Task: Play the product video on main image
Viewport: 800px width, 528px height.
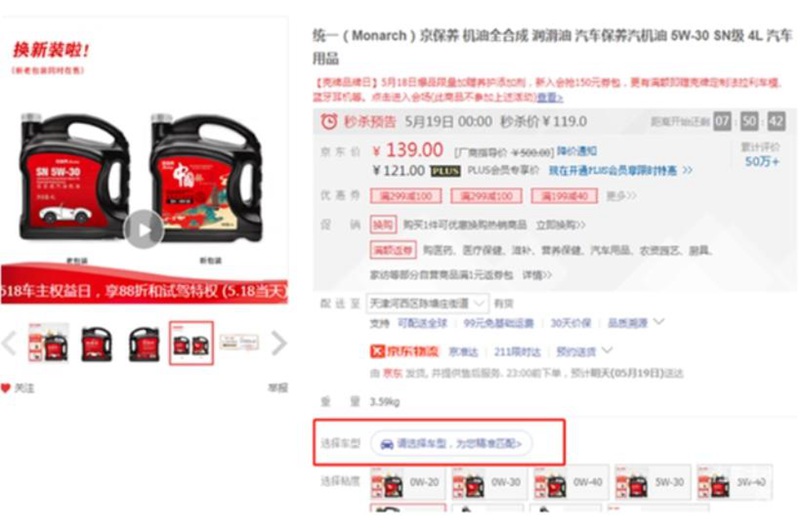Action: [143, 230]
